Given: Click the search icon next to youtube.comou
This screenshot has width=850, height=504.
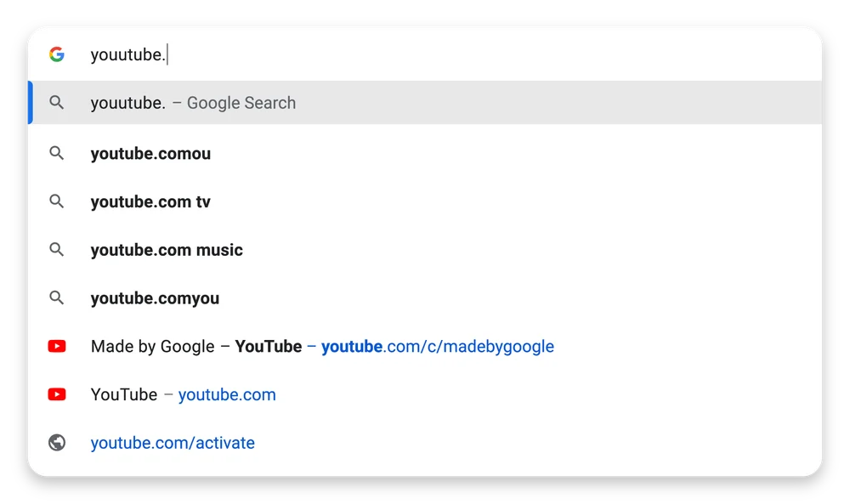Looking at the screenshot, I should click(x=57, y=154).
